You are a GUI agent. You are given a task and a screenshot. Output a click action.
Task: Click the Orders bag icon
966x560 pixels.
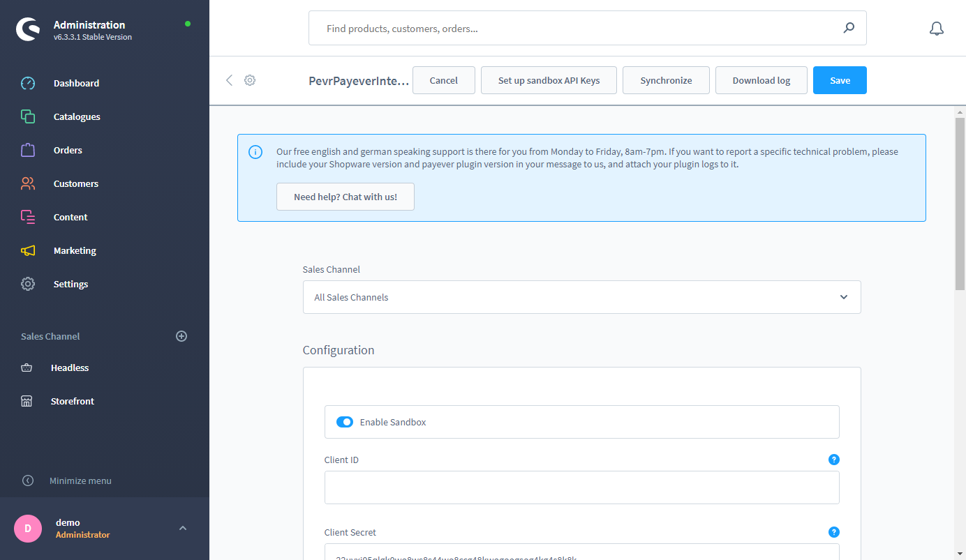click(28, 150)
